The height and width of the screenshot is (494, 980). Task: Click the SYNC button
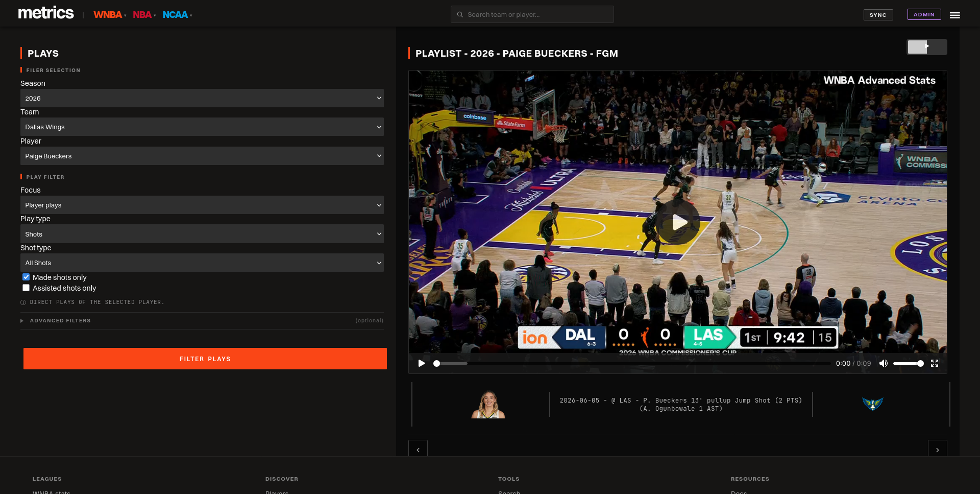[878, 15]
